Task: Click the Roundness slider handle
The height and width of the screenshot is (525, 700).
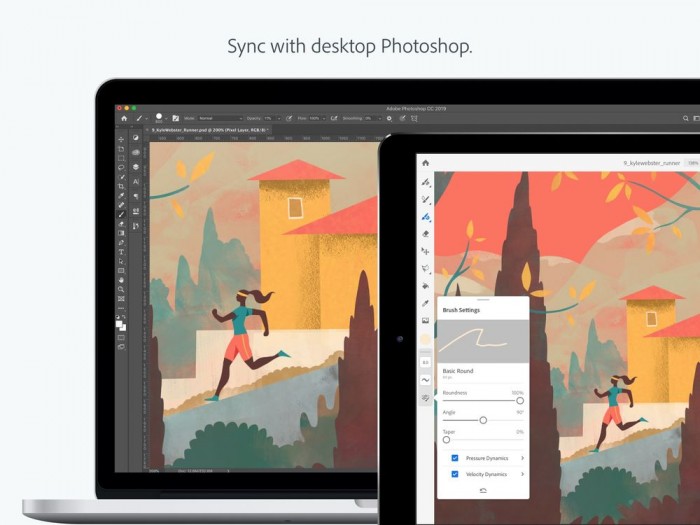Action: (520, 400)
